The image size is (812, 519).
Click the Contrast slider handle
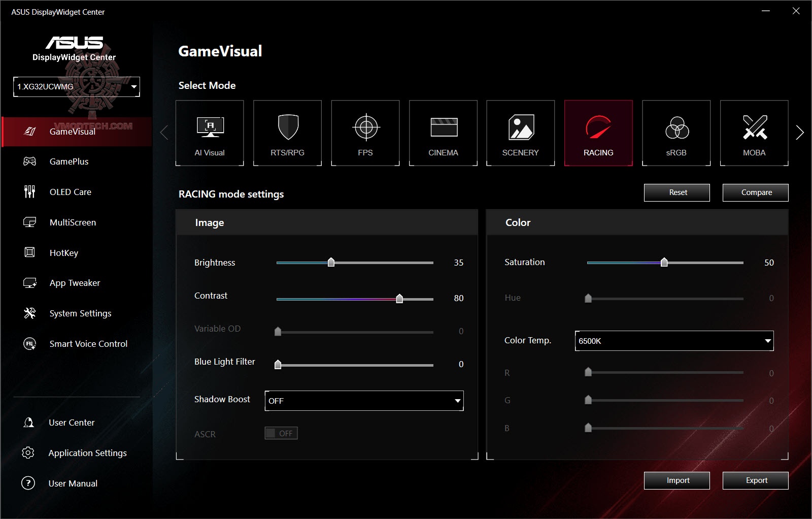click(x=399, y=298)
